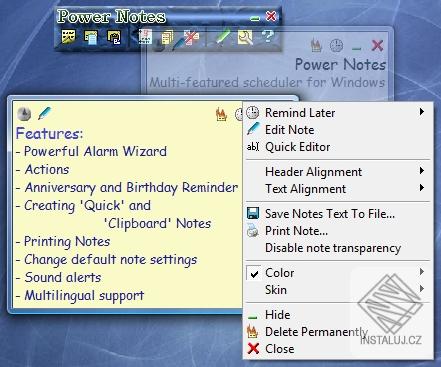Click flame icon on background Power Notes note
Screen dimensions: 441x367
316,45
